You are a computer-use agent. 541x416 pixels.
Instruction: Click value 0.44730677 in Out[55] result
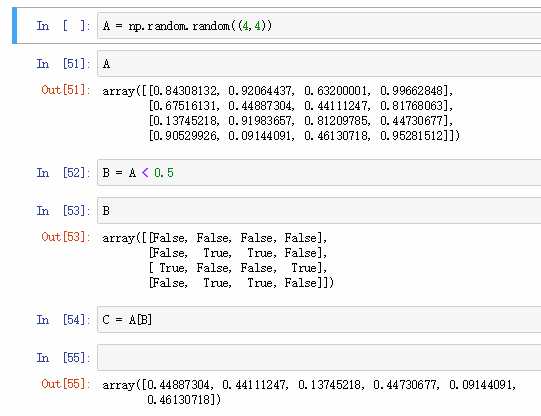[405, 385]
